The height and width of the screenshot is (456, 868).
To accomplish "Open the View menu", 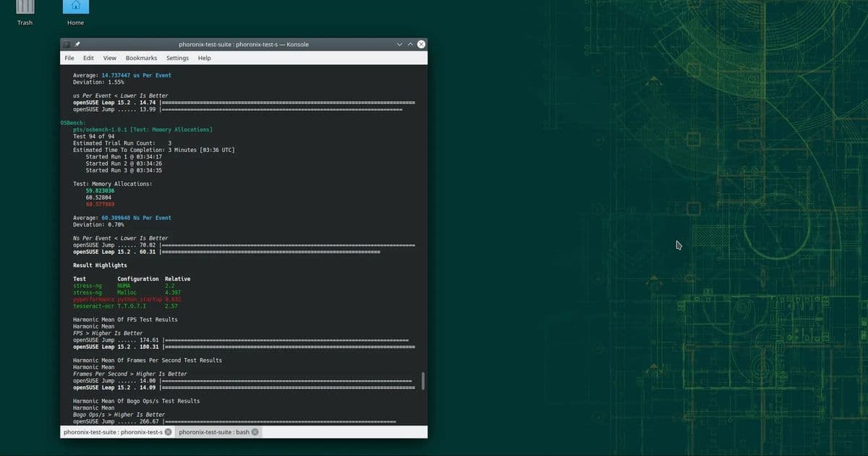I will click(109, 57).
